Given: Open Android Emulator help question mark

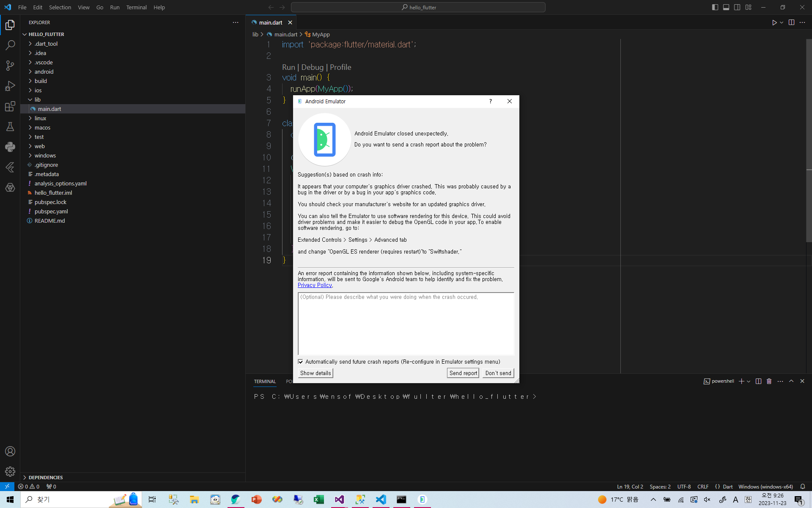Looking at the screenshot, I should coord(491,101).
